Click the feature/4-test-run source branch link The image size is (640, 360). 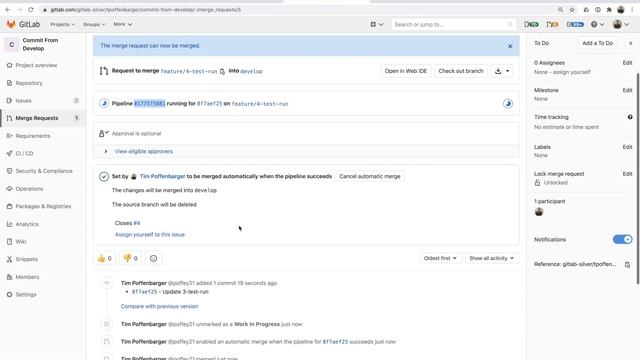pyautogui.click(x=189, y=71)
